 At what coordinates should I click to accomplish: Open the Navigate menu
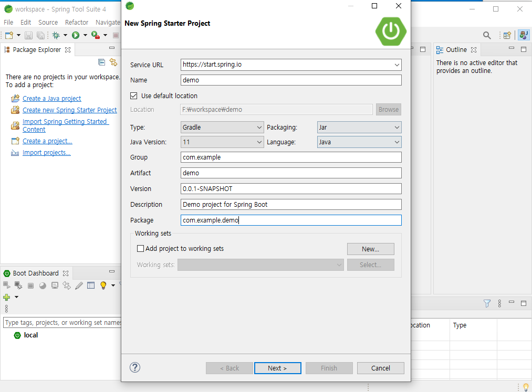pos(108,23)
